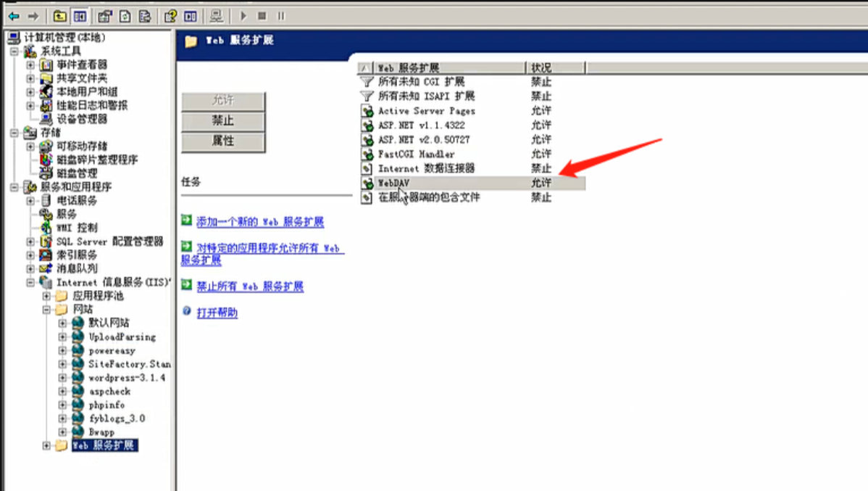Expand the 本地用户和组 tree node

pyautogui.click(x=30, y=92)
